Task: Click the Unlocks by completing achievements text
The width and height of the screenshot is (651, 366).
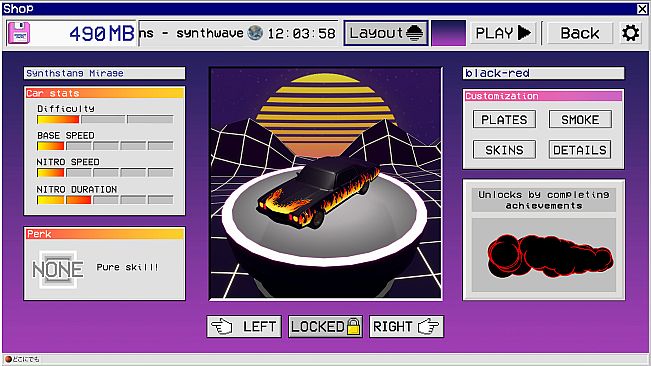Action: pos(544,200)
